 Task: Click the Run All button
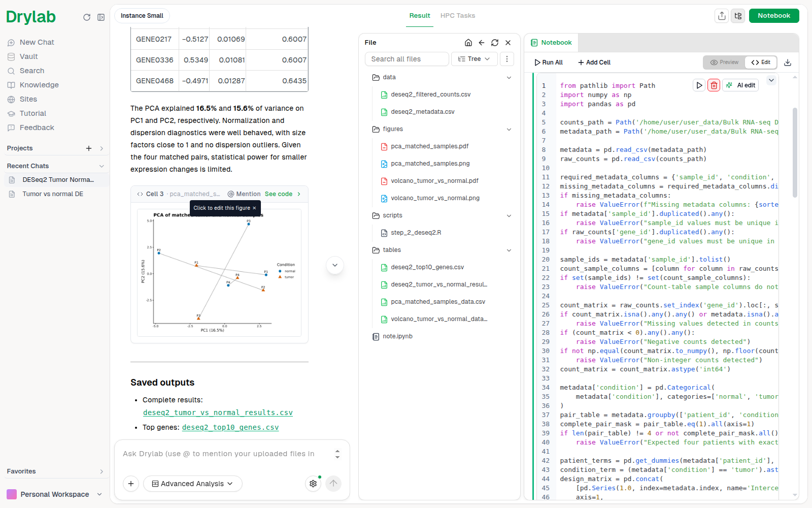click(x=549, y=62)
